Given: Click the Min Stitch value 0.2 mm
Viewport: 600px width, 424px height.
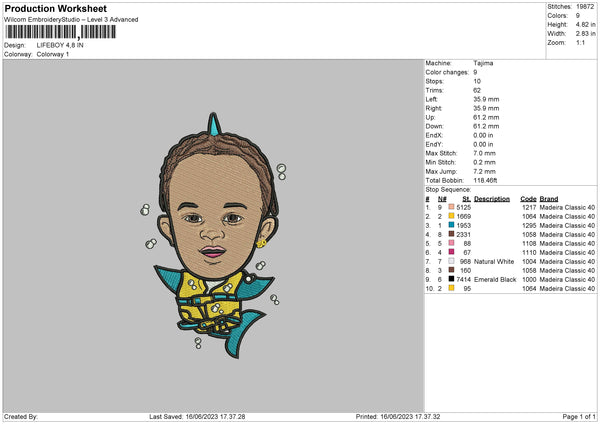Looking at the screenshot, I should click(484, 162).
